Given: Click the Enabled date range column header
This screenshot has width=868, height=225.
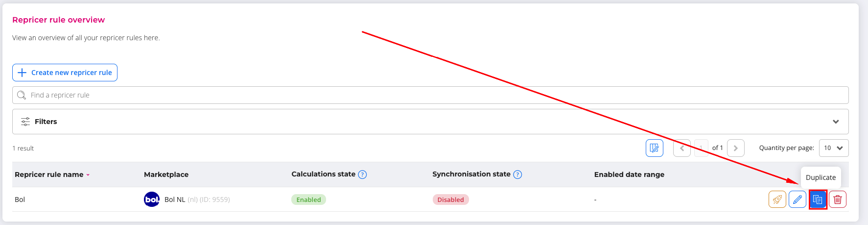Looking at the screenshot, I should [x=629, y=175].
